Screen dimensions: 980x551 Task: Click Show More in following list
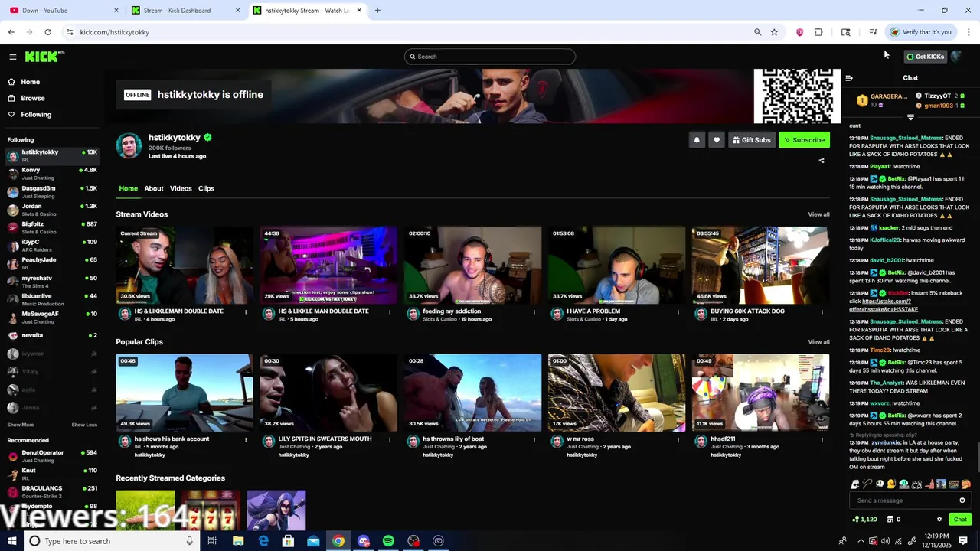coord(21,425)
